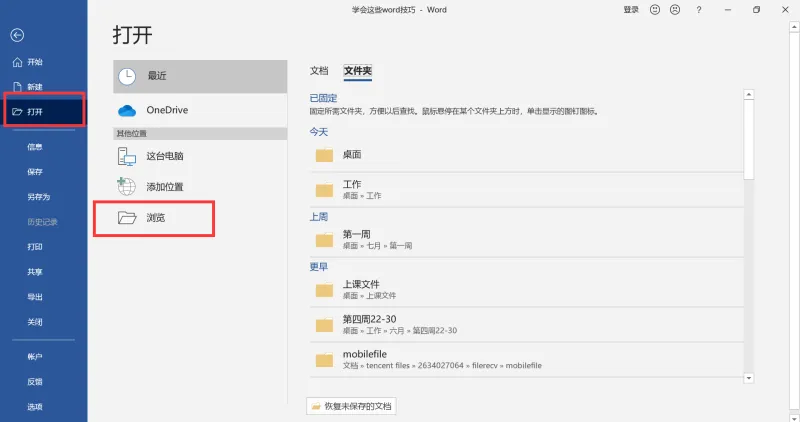Select the 文件夹 tab
Image resolution: width=800 pixels, height=422 pixels.
point(358,71)
